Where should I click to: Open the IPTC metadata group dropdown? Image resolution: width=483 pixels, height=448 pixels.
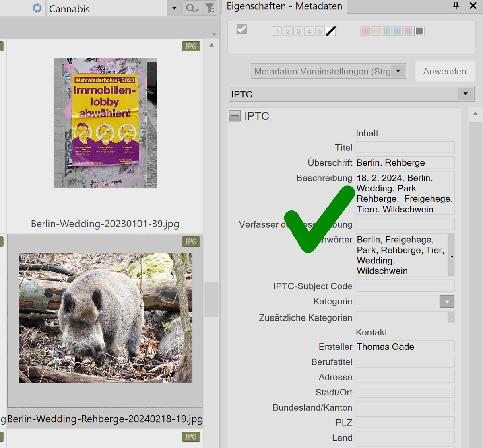click(x=466, y=94)
